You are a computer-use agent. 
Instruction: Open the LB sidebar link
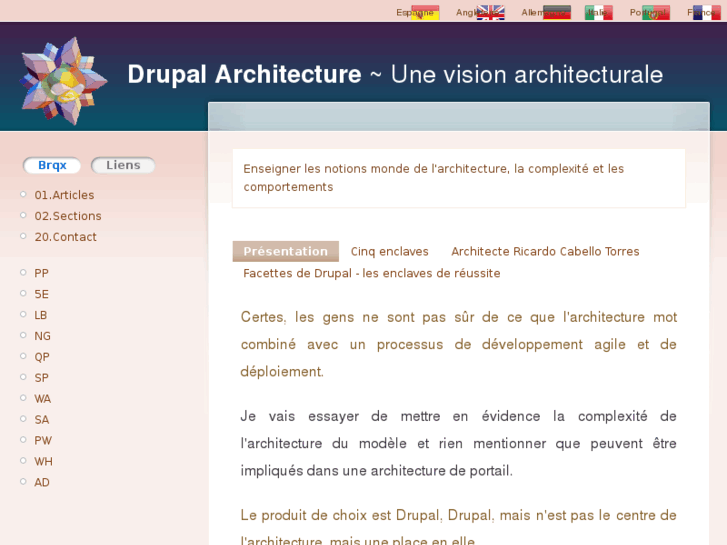pyautogui.click(x=40, y=315)
